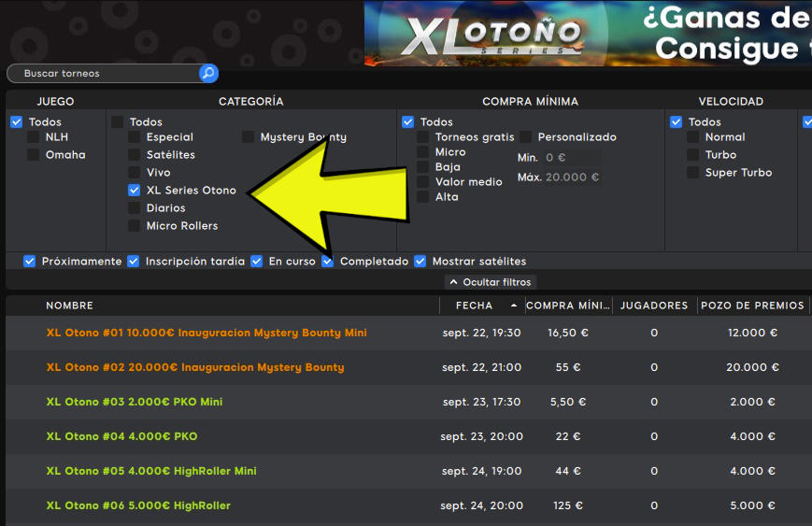Click the Mín. buy-in amount field
This screenshot has height=526, width=812.
point(571,157)
